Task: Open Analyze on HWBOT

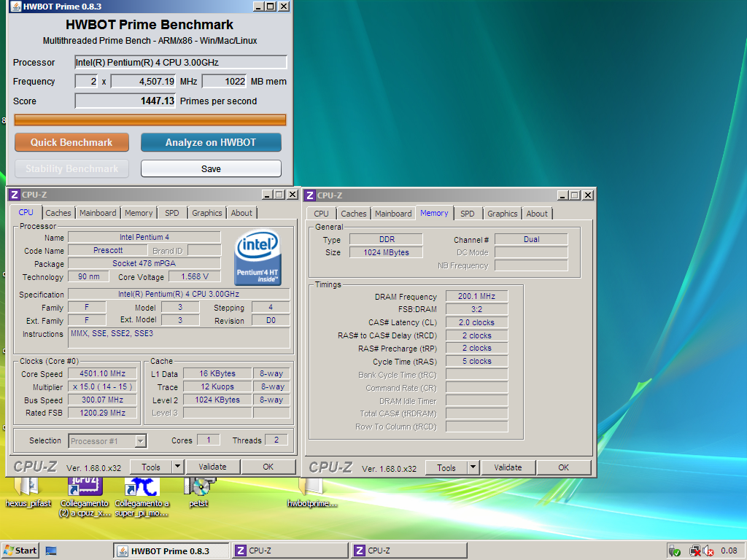Action: point(211,142)
